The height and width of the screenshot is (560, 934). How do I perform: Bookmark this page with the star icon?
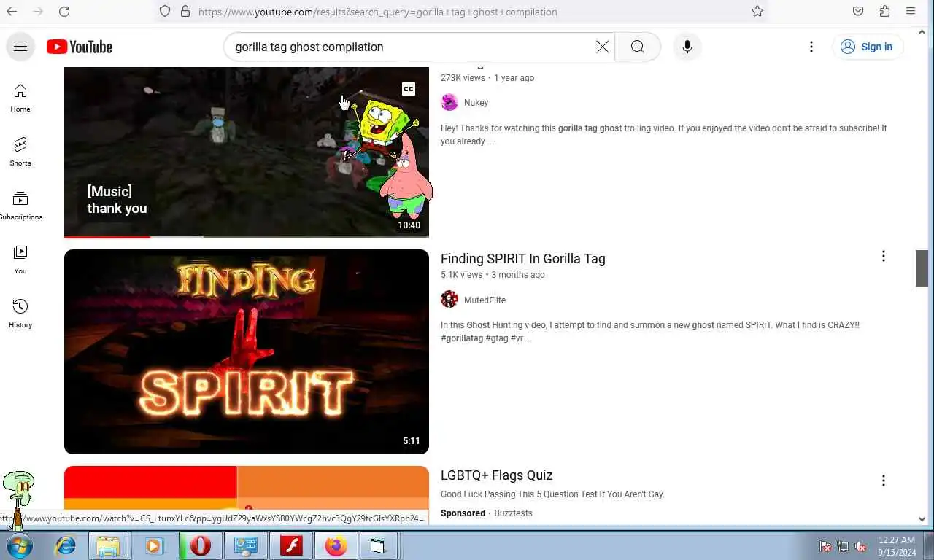pos(757,12)
